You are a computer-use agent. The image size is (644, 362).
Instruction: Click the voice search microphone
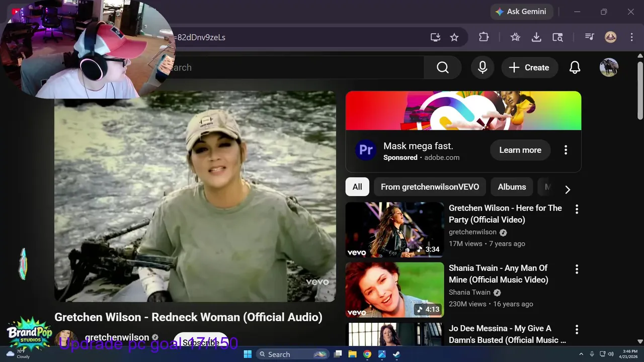[x=482, y=67]
